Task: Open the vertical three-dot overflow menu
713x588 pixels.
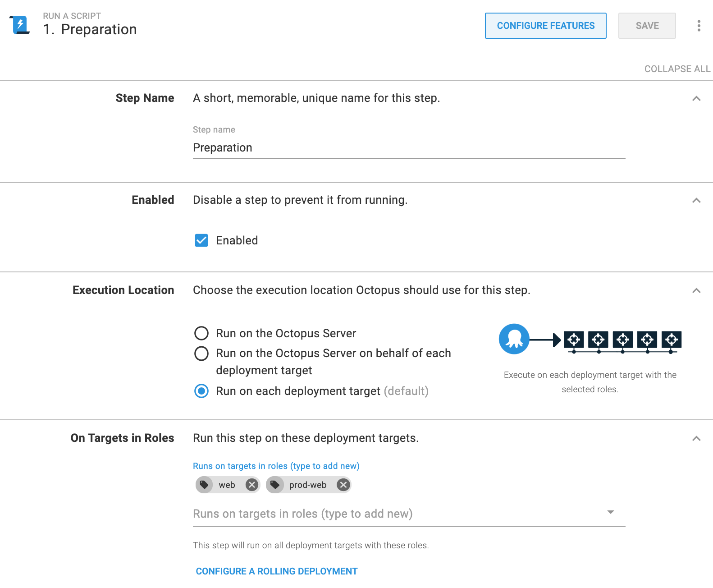Action: 699,26
